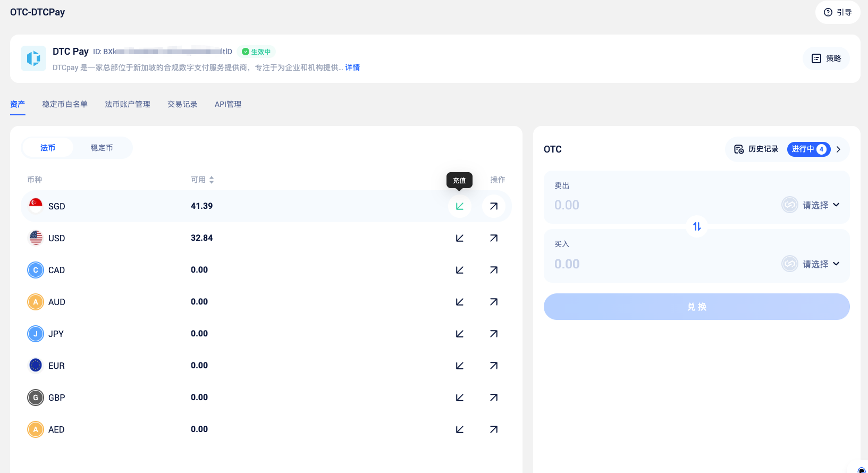Click the 详情 link
This screenshot has width=868, height=473.
point(352,67)
